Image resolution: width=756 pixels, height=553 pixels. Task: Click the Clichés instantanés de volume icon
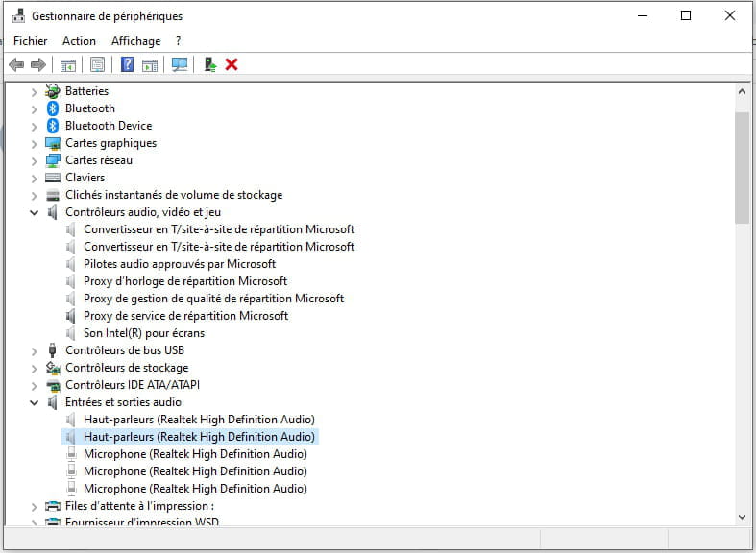pyautogui.click(x=53, y=195)
